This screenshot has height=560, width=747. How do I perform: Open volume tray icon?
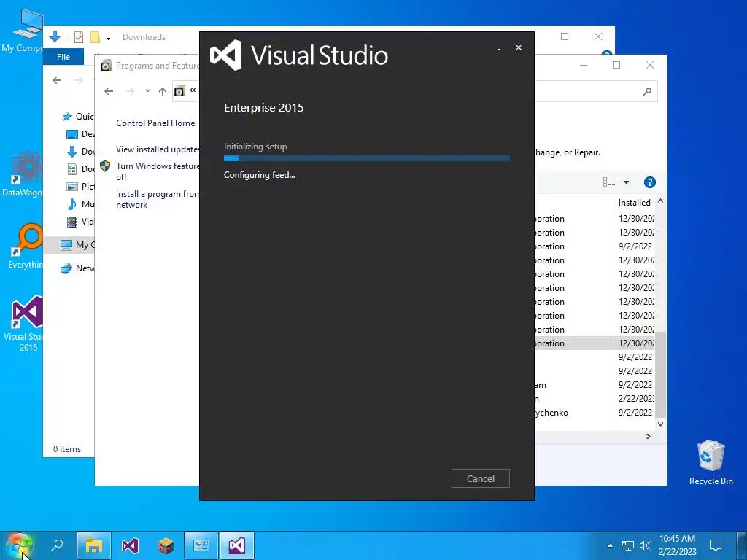[645, 545]
